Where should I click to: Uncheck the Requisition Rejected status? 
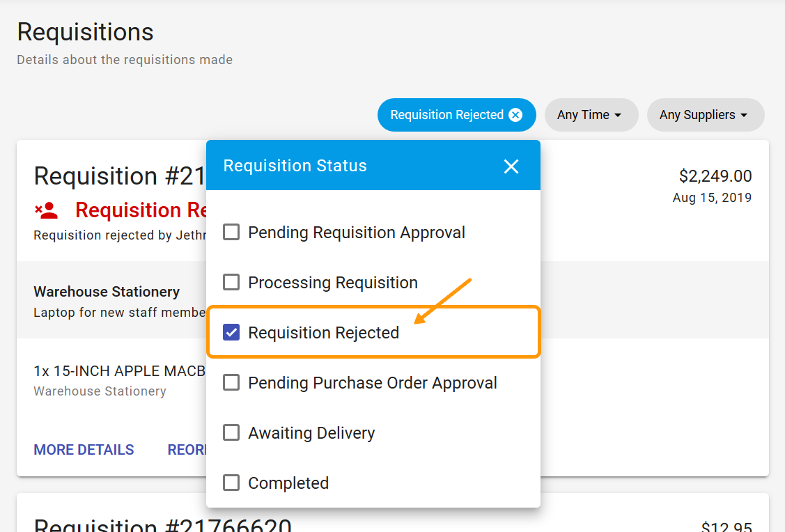(231, 332)
